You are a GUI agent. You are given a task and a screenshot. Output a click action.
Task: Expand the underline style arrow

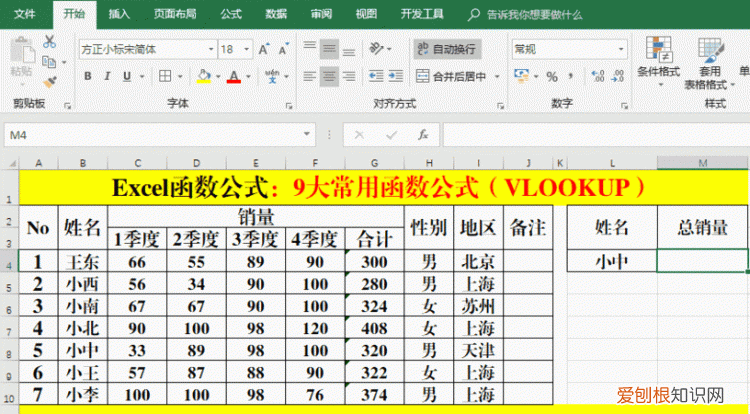point(142,76)
